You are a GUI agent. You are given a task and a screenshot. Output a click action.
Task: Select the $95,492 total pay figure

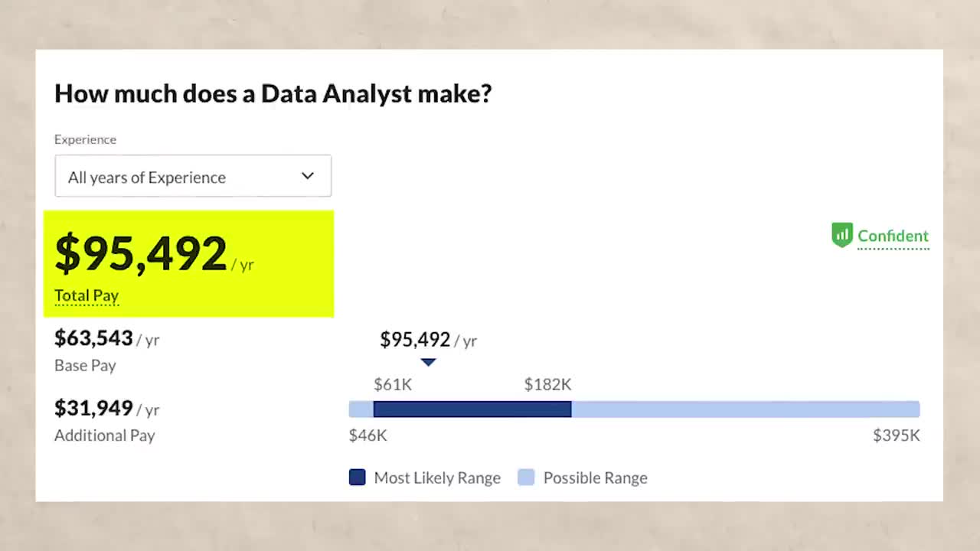click(x=141, y=253)
